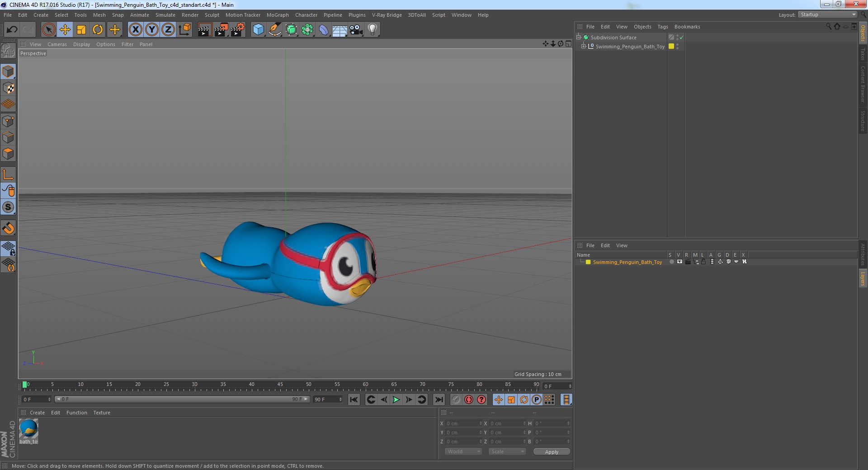
Task: Click the Apply button
Action: [x=552, y=452]
